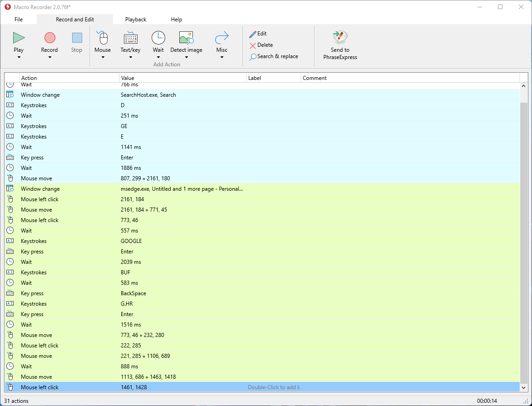The image size is (532, 406).
Task: Click the Macro Recorder app logo icon
Action: 7,7
